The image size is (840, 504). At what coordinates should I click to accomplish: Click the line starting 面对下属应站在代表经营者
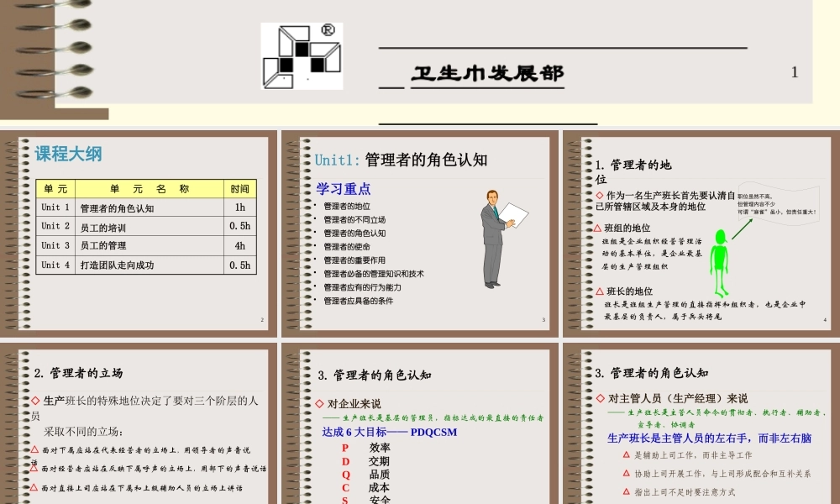tap(145, 450)
